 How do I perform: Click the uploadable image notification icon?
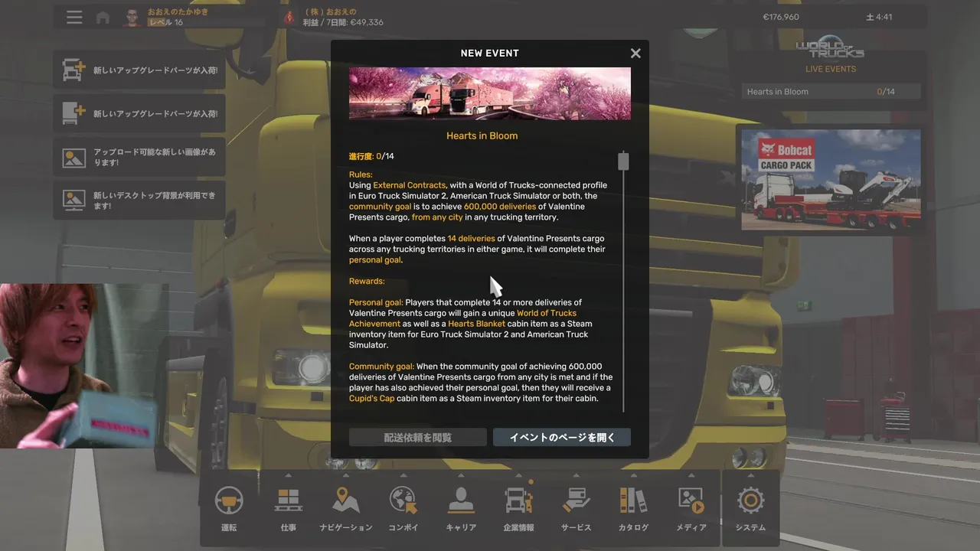pos(73,158)
